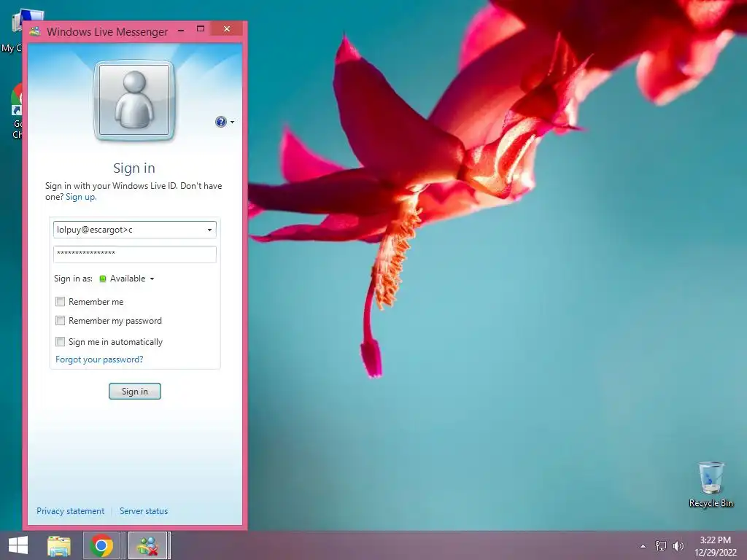Click the user avatar display picture
This screenshot has height=560, width=747.
(x=134, y=100)
